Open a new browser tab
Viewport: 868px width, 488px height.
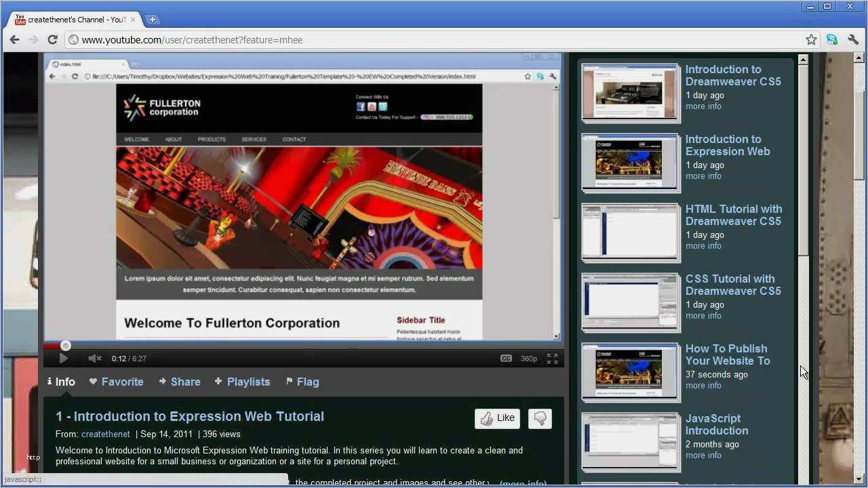[x=152, y=20]
